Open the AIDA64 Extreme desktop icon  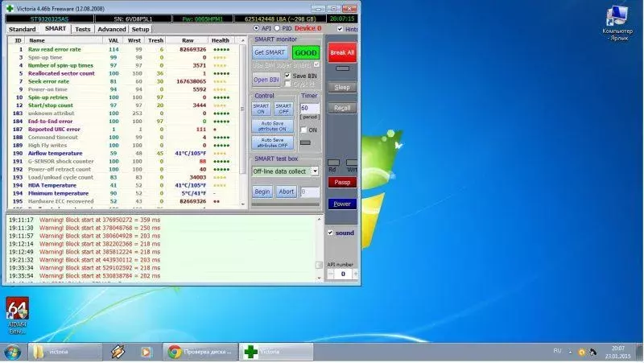click(x=17, y=316)
